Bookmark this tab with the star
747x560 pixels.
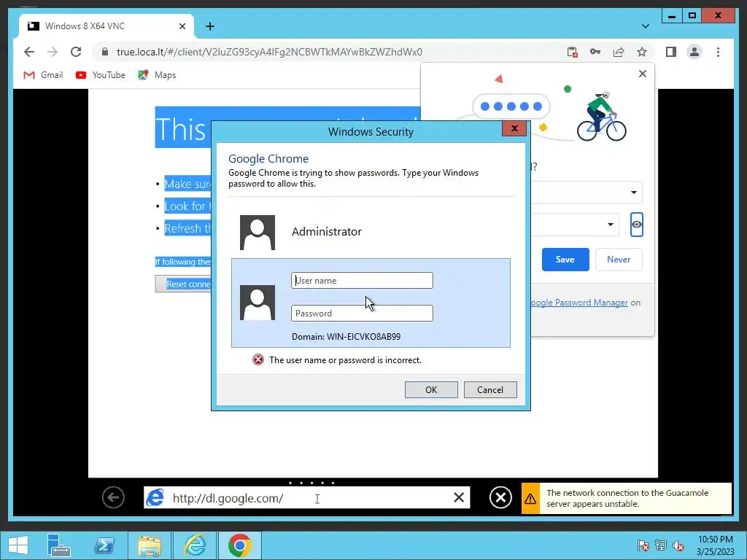pyautogui.click(x=642, y=52)
